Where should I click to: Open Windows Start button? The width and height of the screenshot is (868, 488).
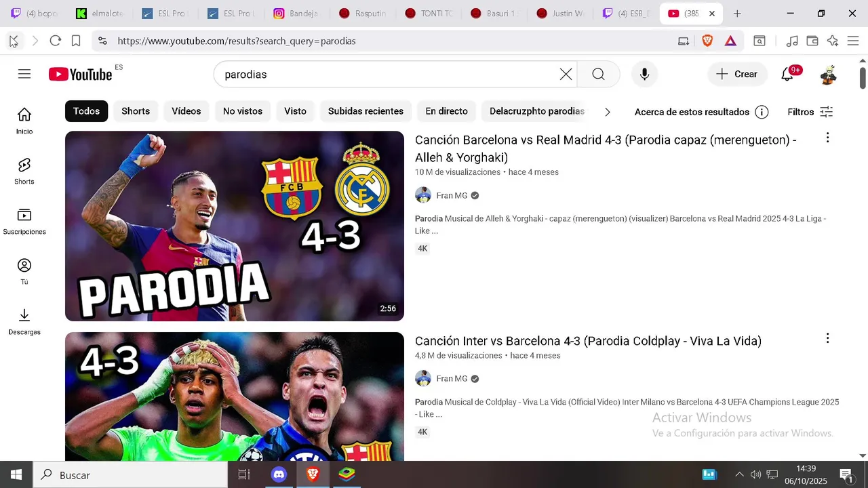pos(16,474)
